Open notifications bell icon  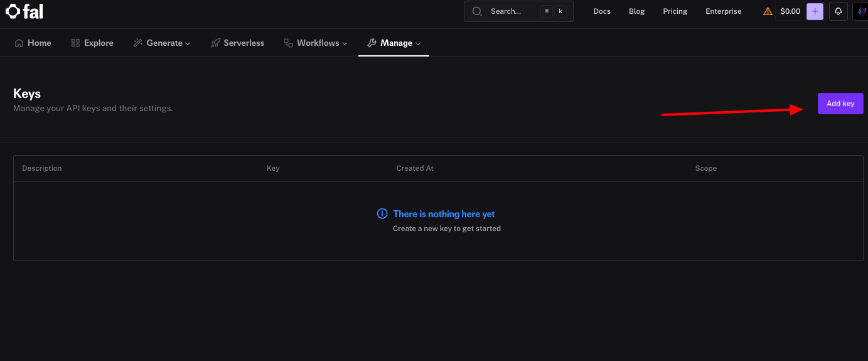click(x=838, y=11)
